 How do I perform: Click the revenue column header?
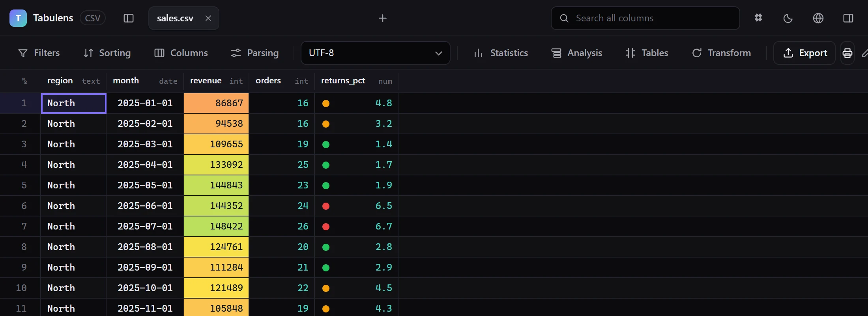click(216, 81)
